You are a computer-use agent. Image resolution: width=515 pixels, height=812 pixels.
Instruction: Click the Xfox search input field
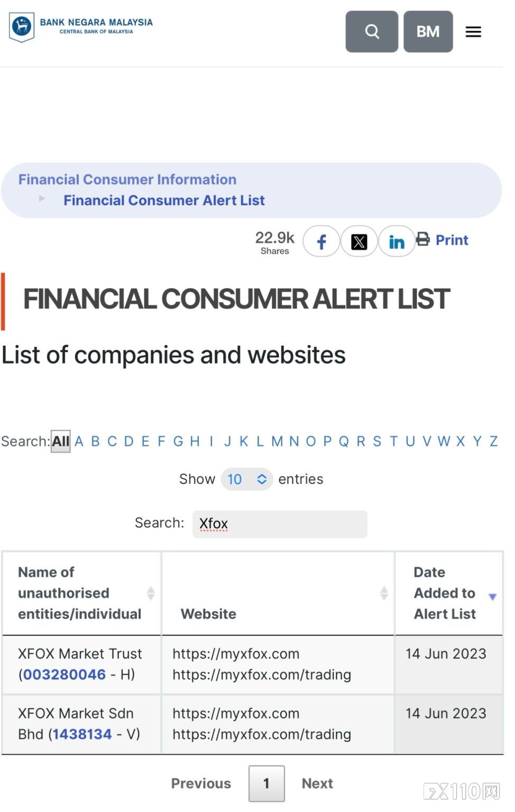(280, 524)
